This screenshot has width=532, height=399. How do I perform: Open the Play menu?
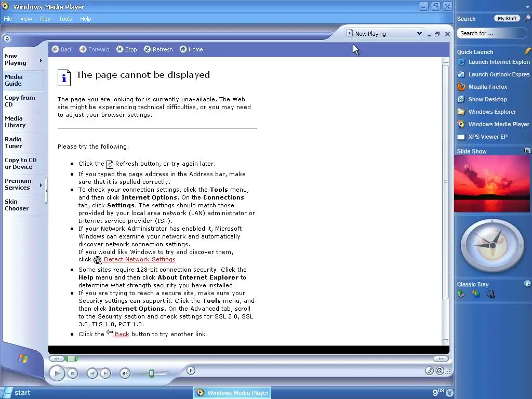45,19
